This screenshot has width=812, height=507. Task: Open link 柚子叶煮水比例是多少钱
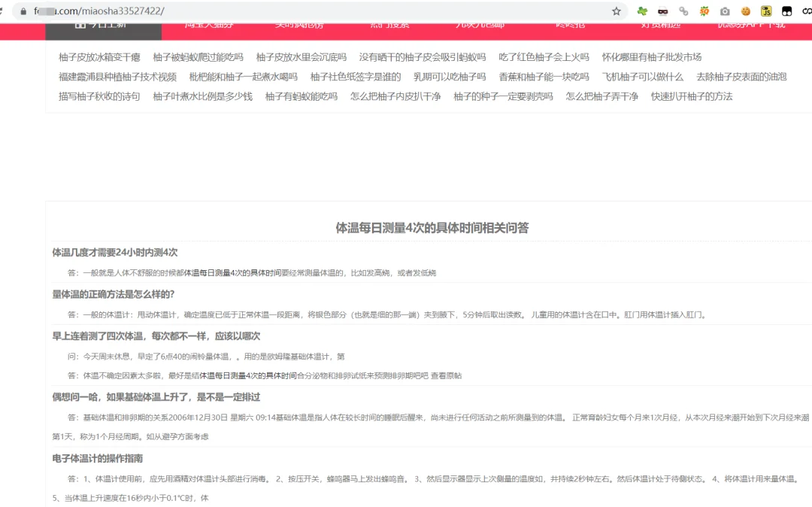(202, 96)
